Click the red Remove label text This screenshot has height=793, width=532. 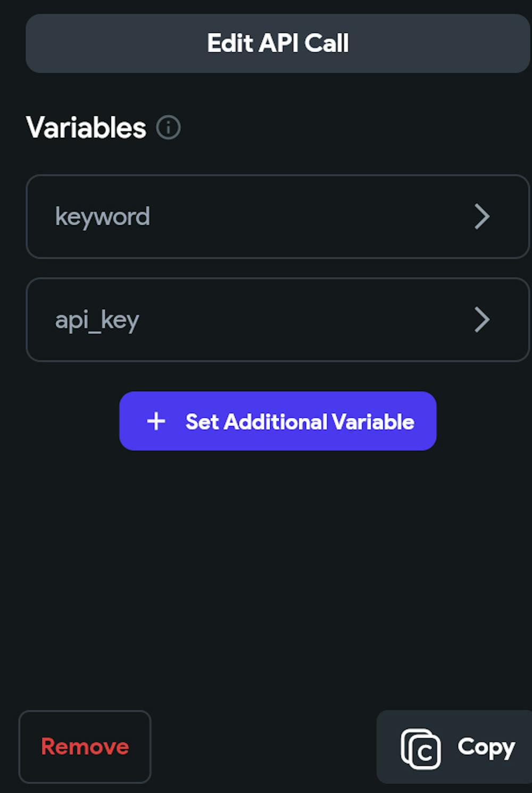point(85,747)
